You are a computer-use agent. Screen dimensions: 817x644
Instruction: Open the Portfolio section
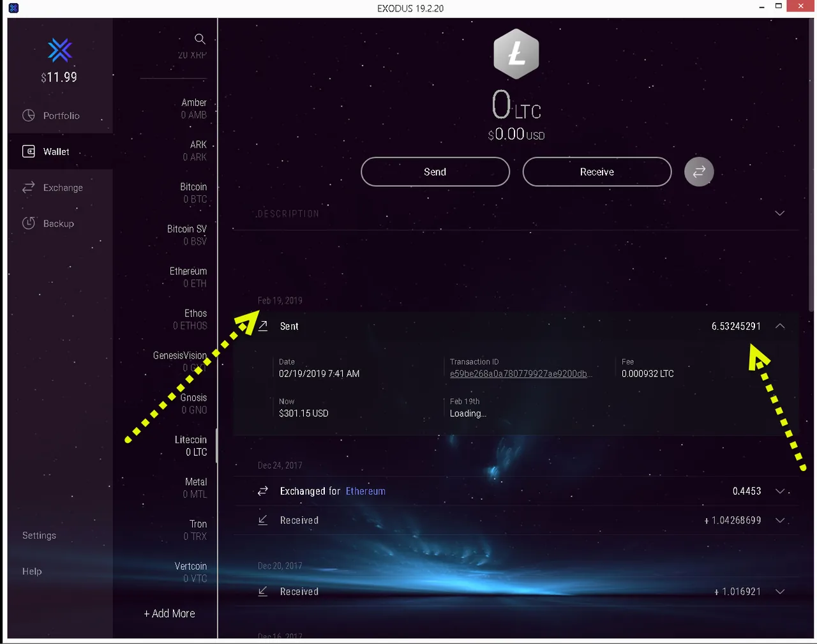61,116
